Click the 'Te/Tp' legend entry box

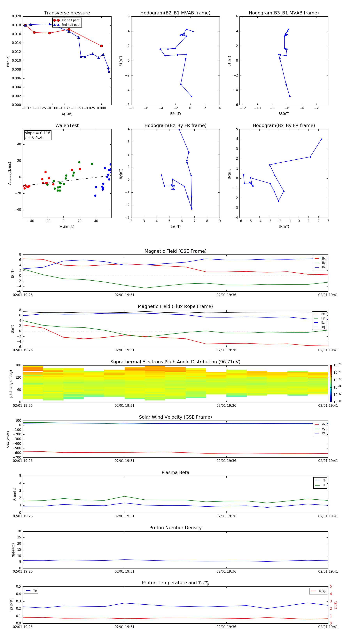point(318,591)
